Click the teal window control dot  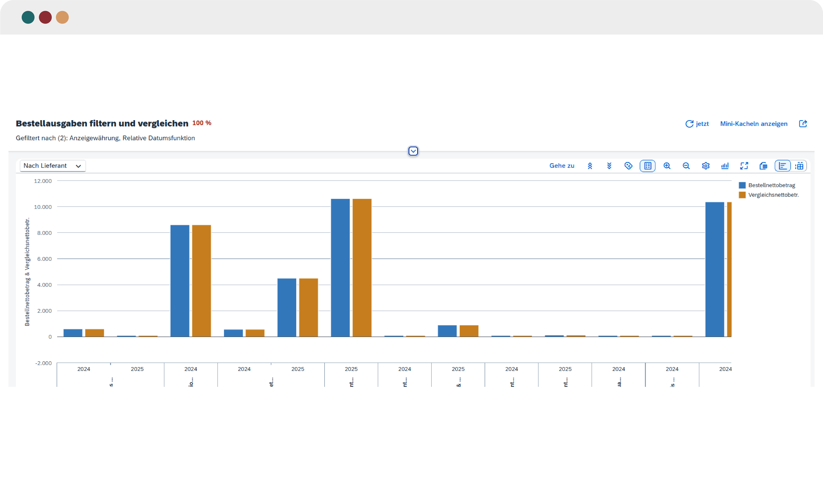(28, 17)
